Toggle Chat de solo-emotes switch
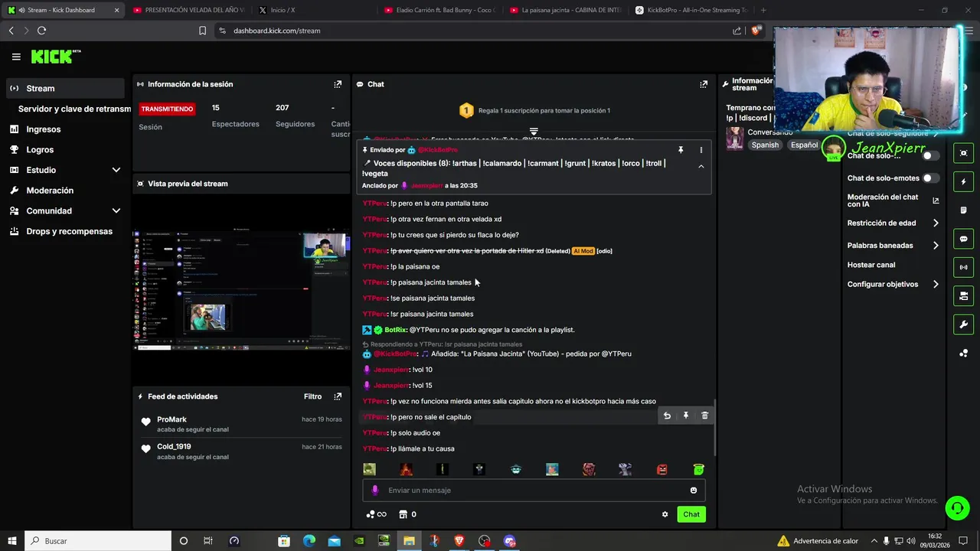This screenshot has width=980, height=551. (x=931, y=178)
